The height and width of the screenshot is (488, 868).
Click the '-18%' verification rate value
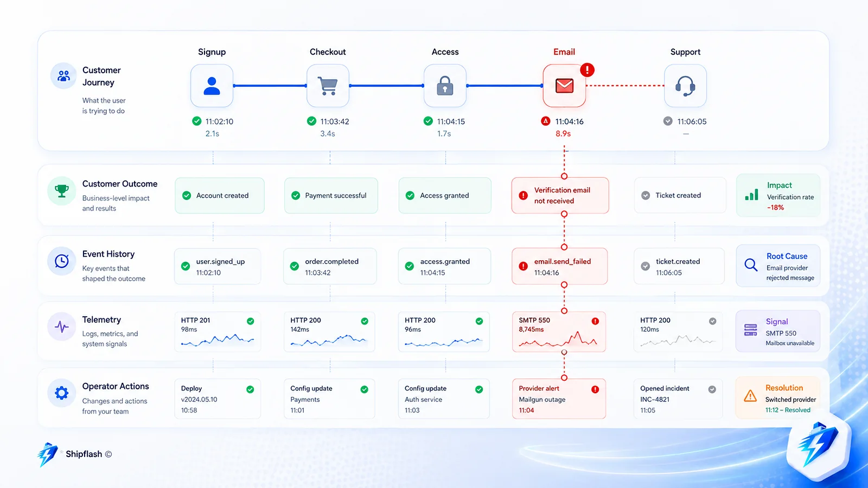(775, 207)
